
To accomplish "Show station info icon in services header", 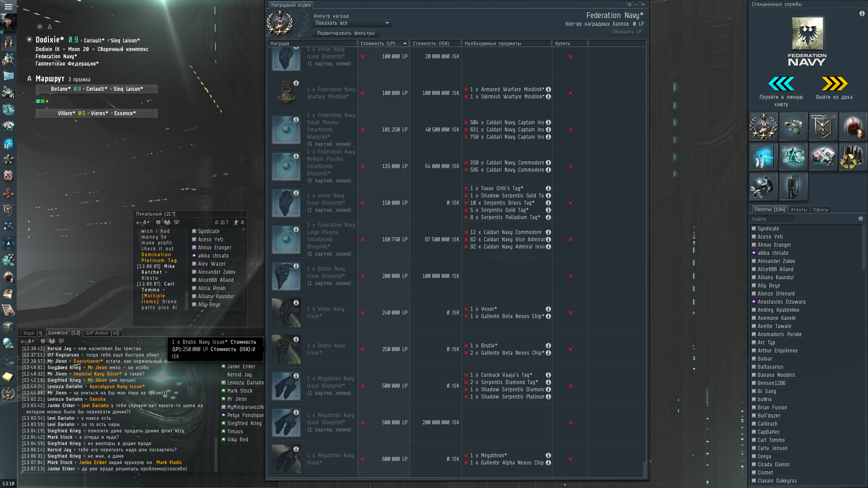I will [862, 14].
